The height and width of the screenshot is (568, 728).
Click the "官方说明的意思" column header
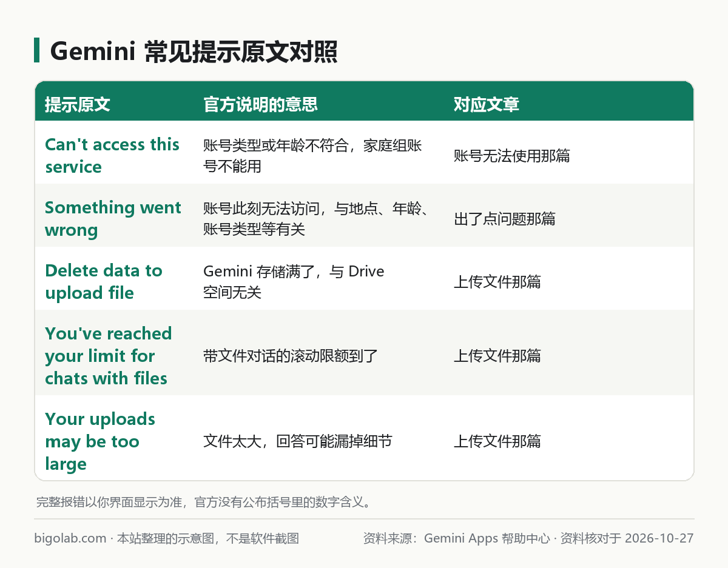(x=261, y=104)
